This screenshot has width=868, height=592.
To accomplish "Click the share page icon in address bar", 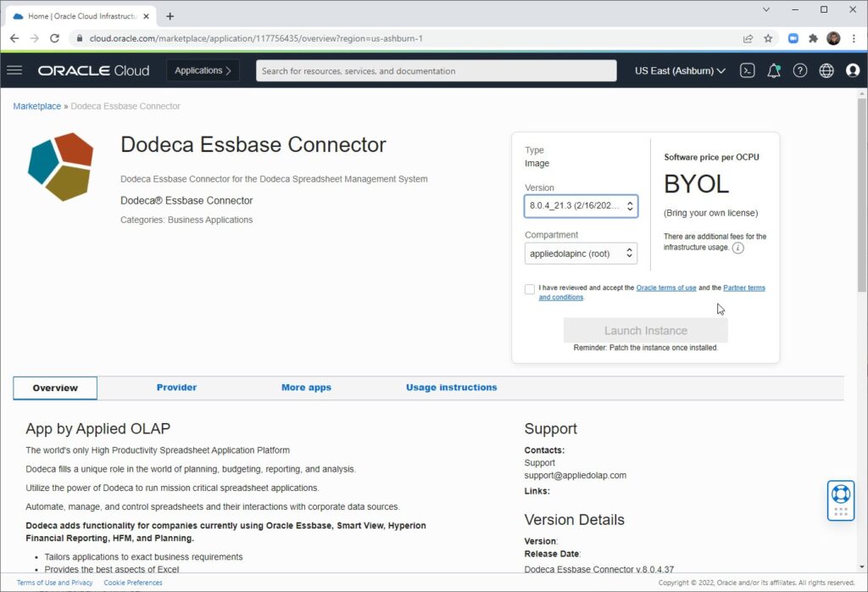I will 748,38.
